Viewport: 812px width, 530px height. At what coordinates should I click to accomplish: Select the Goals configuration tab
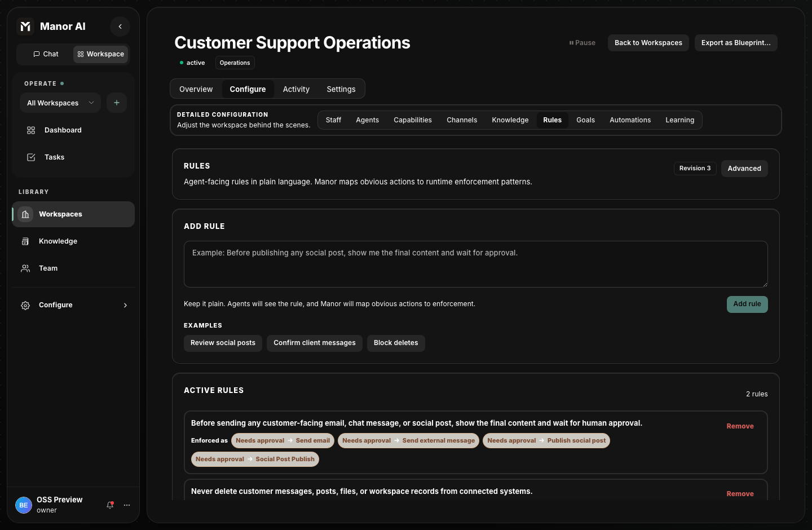click(586, 120)
